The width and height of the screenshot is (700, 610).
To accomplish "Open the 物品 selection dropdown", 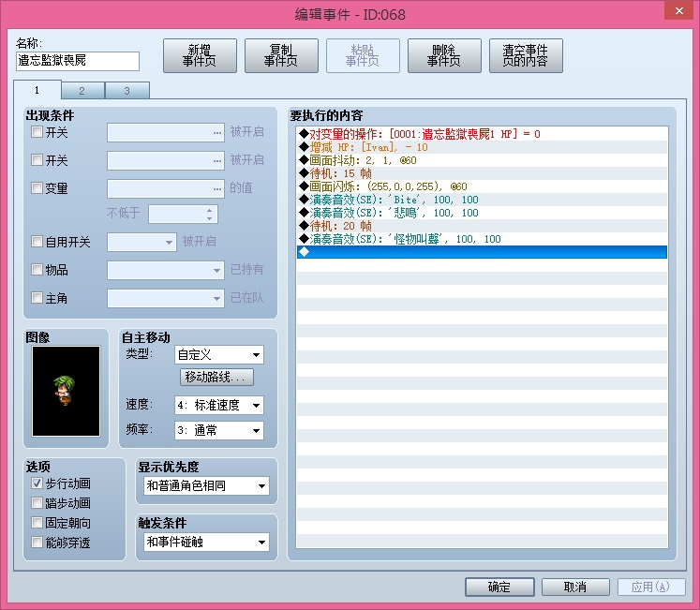I will click(166, 270).
